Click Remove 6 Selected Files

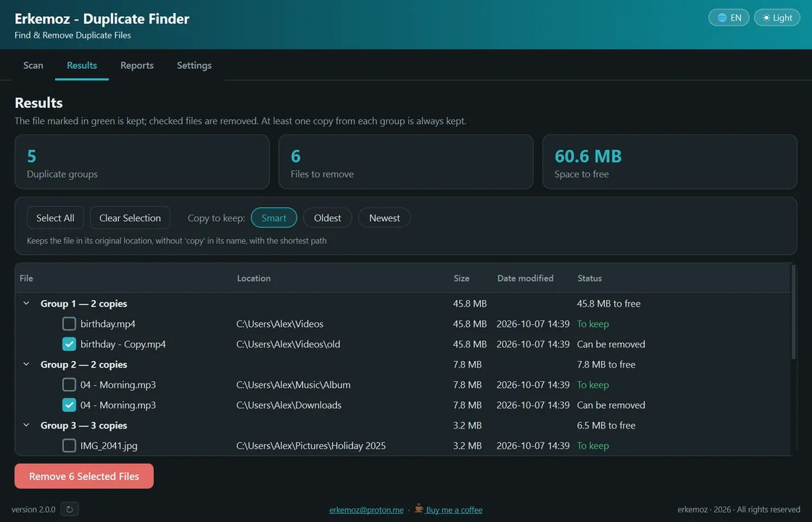point(84,476)
